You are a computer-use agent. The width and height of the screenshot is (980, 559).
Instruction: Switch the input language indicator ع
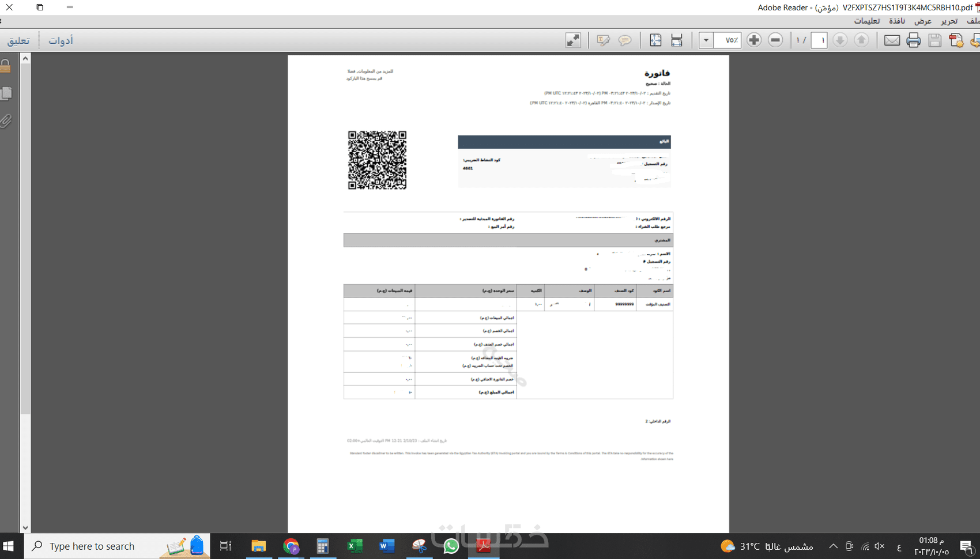point(899,546)
